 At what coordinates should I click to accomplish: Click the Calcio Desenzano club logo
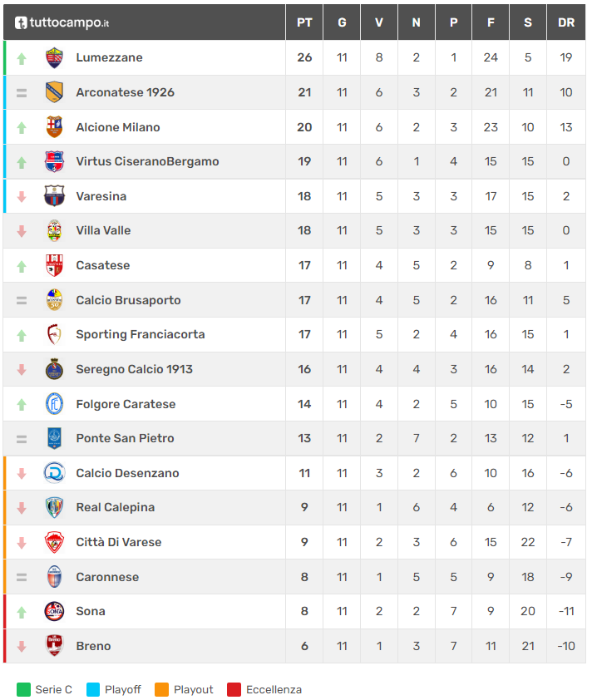(54, 473)
